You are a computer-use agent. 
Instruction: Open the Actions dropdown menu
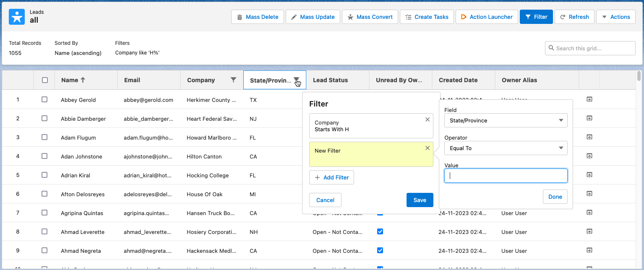[x=615, y=17]
